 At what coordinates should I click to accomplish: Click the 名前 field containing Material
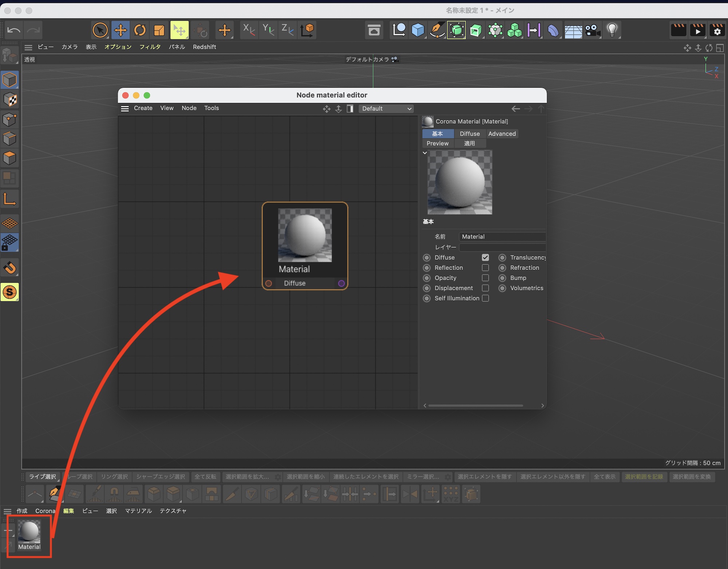[502, 237]
